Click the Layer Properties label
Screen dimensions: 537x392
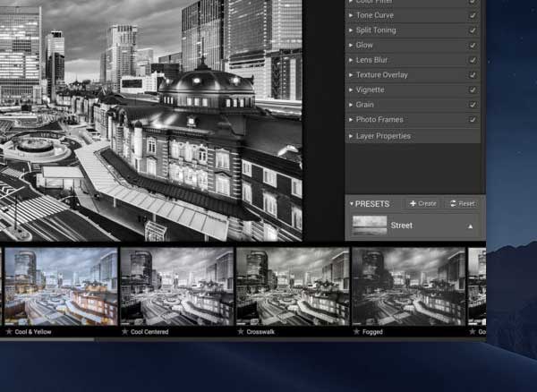point(383,136)
